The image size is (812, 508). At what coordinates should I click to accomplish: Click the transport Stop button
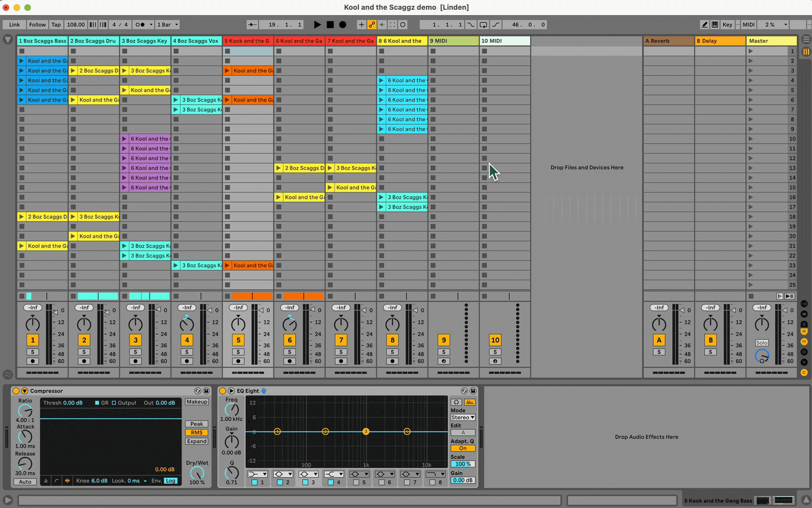(x=330, y=25)
